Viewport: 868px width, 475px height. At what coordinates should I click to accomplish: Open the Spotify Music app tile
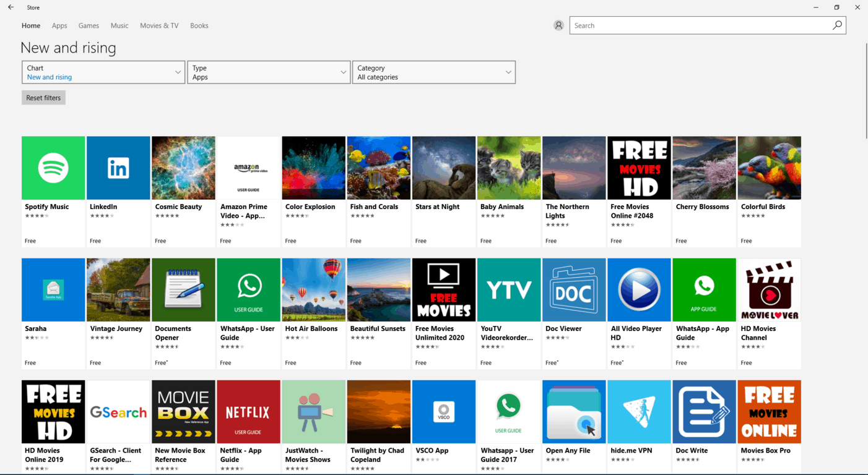point(53,192)
